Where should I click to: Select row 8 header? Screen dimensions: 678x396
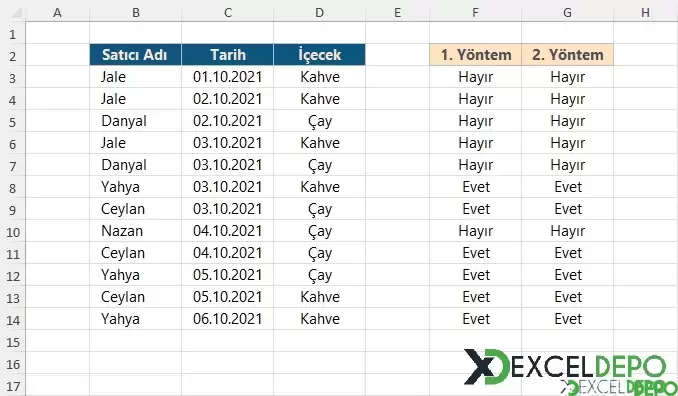click(13, 188)
